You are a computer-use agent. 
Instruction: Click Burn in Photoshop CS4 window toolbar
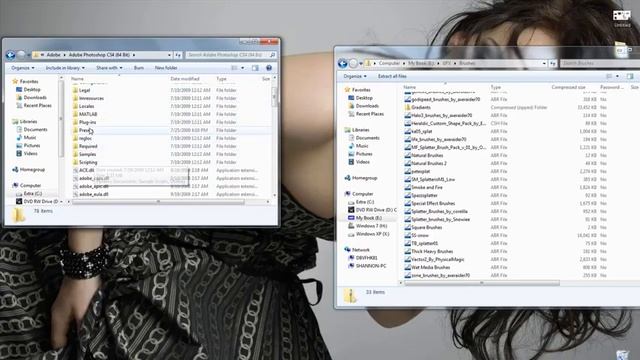pyautogui.click(x=139, y=68)
